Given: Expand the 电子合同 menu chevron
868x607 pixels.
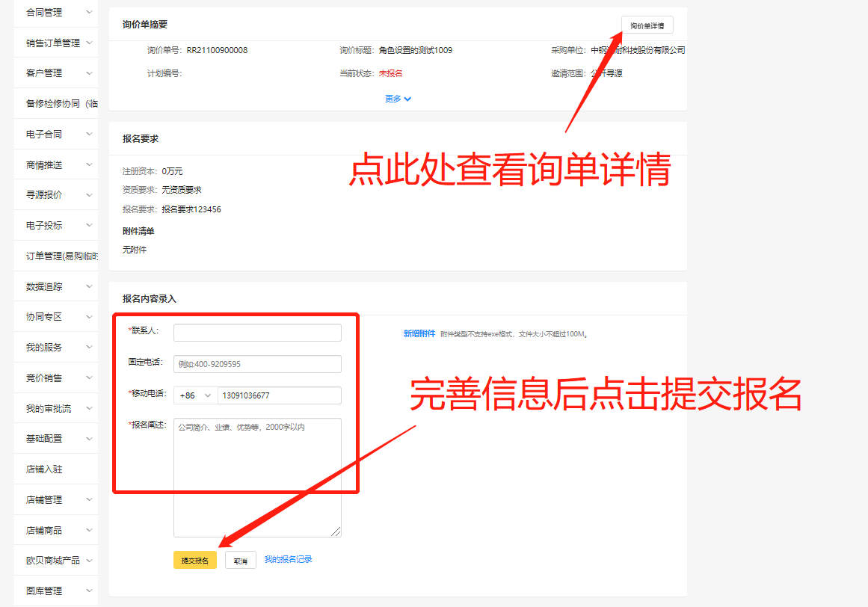Looking at the screenshot, I should click(x=89, y=135).
